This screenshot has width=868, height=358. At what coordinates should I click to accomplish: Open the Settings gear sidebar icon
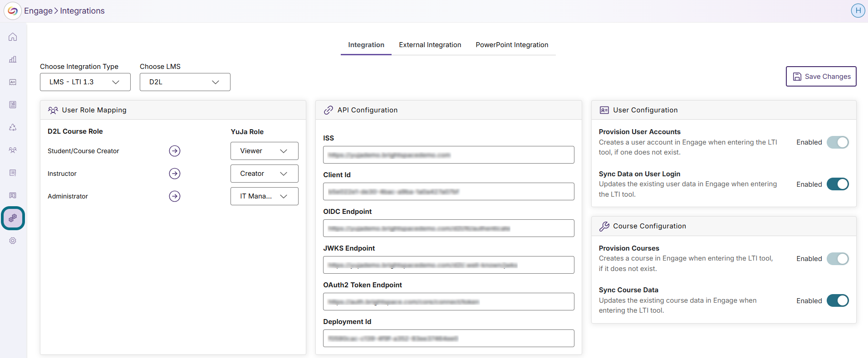coord(13,241)
